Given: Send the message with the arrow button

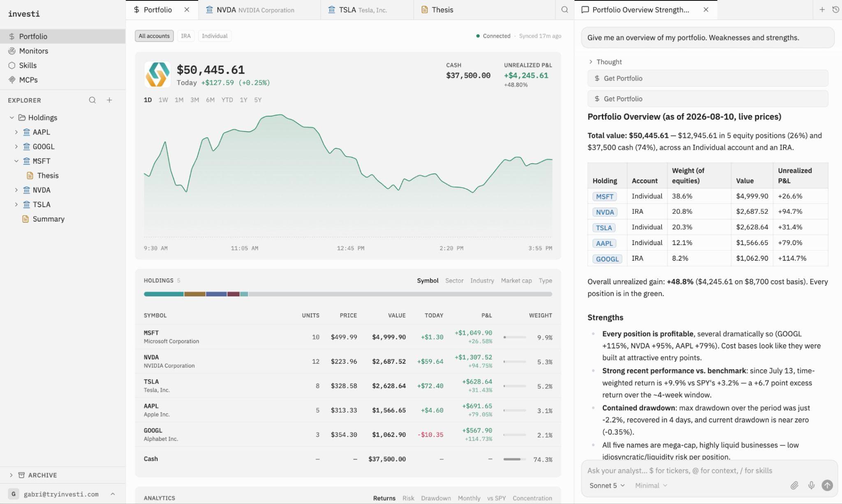Looking at the screenshot, I should [x=827, y=486].
